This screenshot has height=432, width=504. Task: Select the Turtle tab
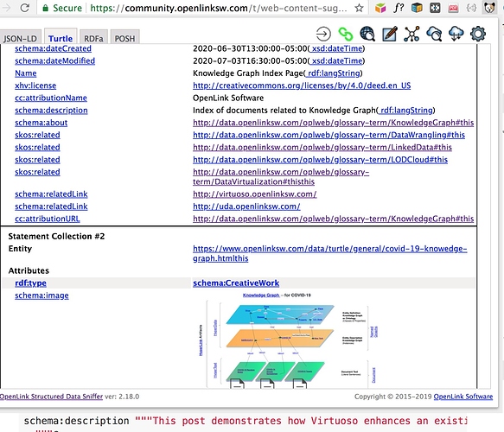pos(61,37)
